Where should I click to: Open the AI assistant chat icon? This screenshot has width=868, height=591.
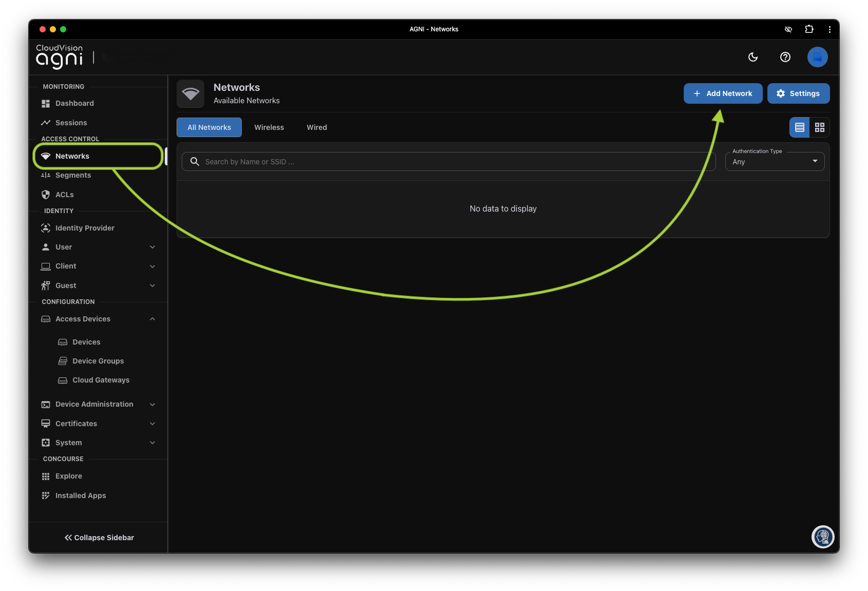[822, 537]
